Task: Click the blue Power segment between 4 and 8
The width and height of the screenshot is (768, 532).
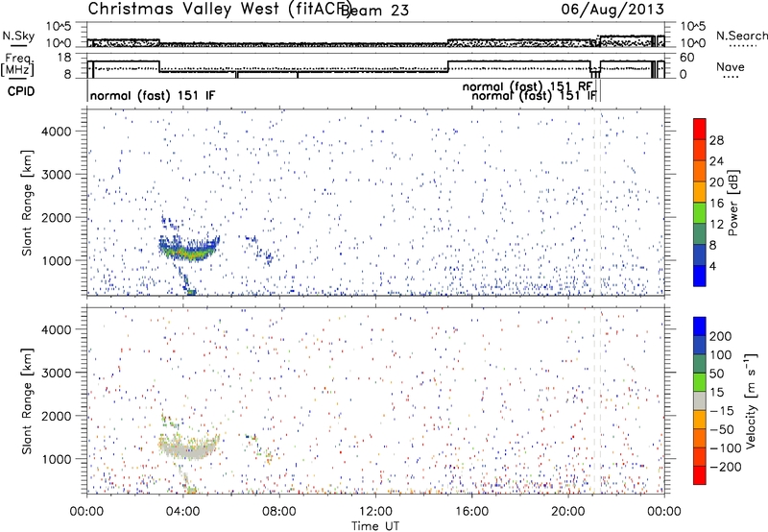Action: point(700,254)
